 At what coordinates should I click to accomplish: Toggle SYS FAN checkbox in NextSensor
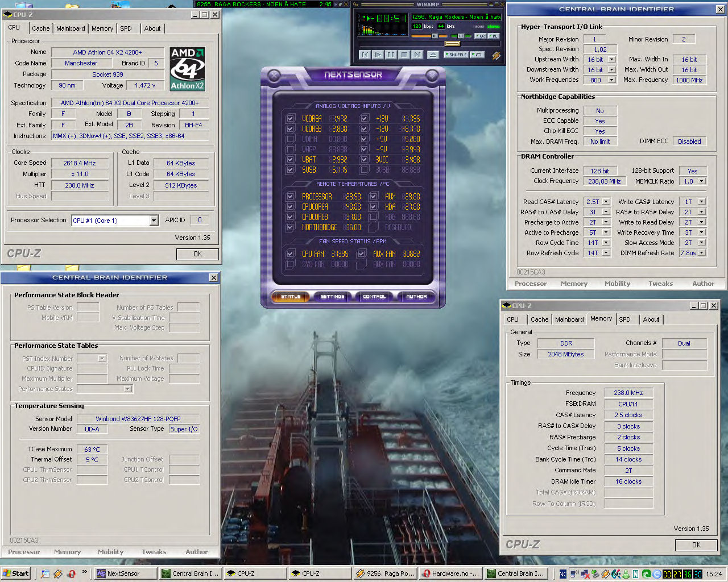click(x=291, y=264)
